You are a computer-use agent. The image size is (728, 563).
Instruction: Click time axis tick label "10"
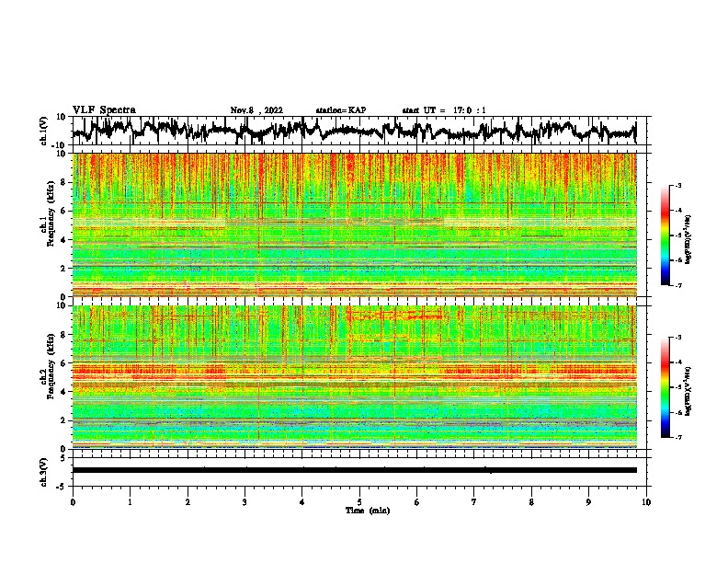(646, 502)
